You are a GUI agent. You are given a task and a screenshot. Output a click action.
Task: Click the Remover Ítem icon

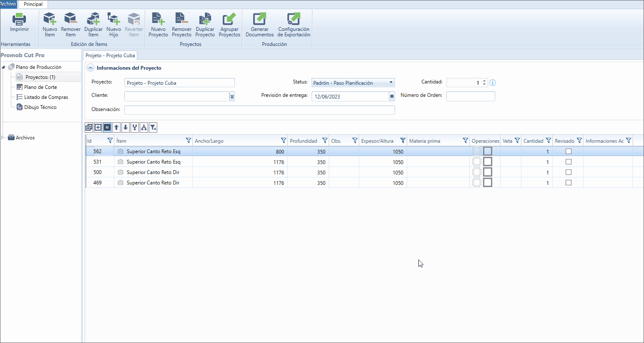pos(70,19)
